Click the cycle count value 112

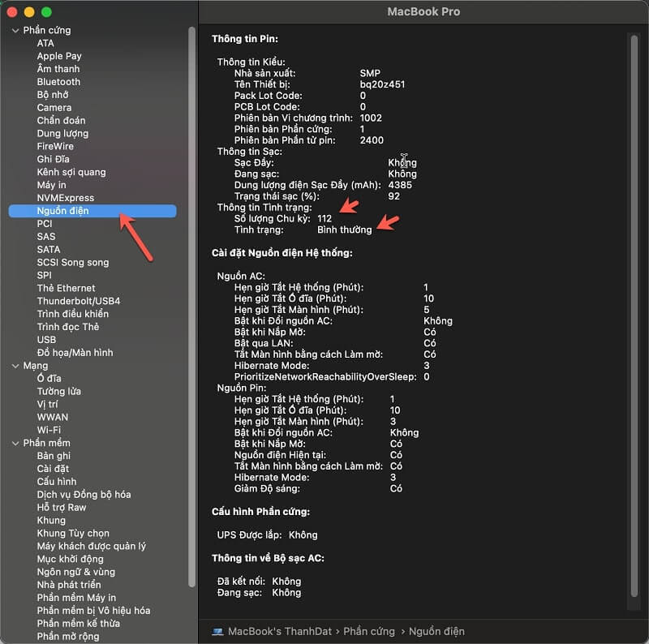point(324,219)
